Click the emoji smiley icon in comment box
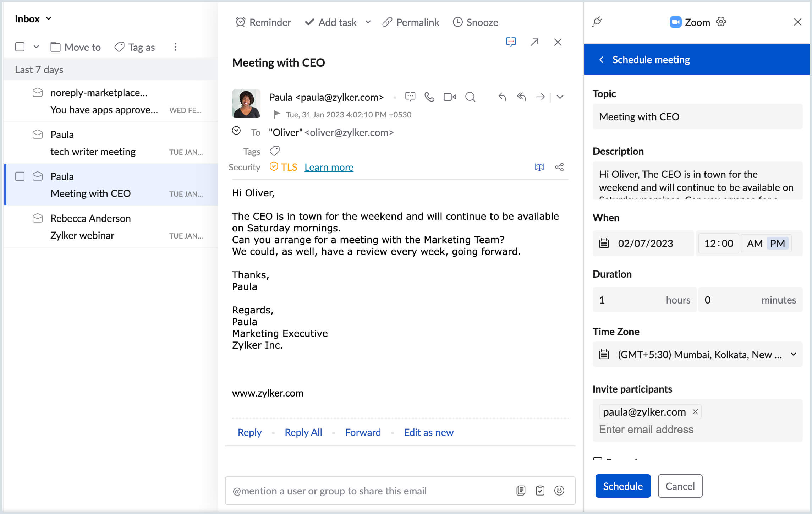Viewport: 812px width, 514px height. 559,491
